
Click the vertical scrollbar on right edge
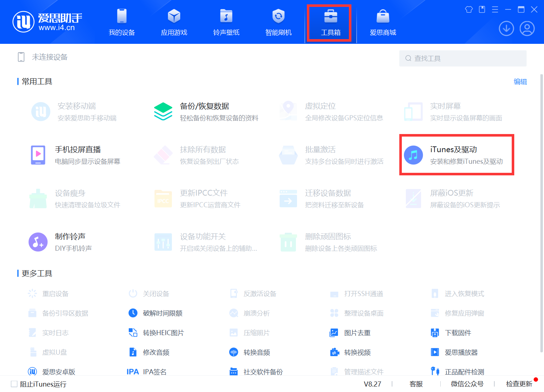[541, 213]
